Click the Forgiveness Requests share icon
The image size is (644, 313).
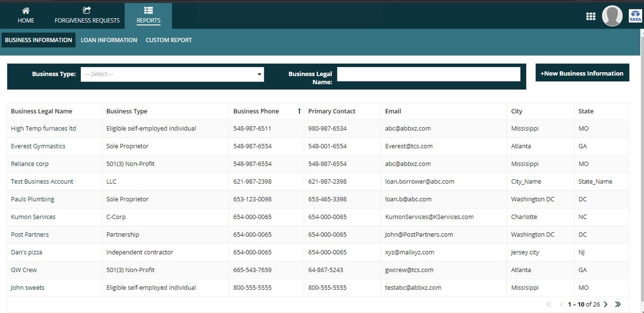[x=87, y=10]
